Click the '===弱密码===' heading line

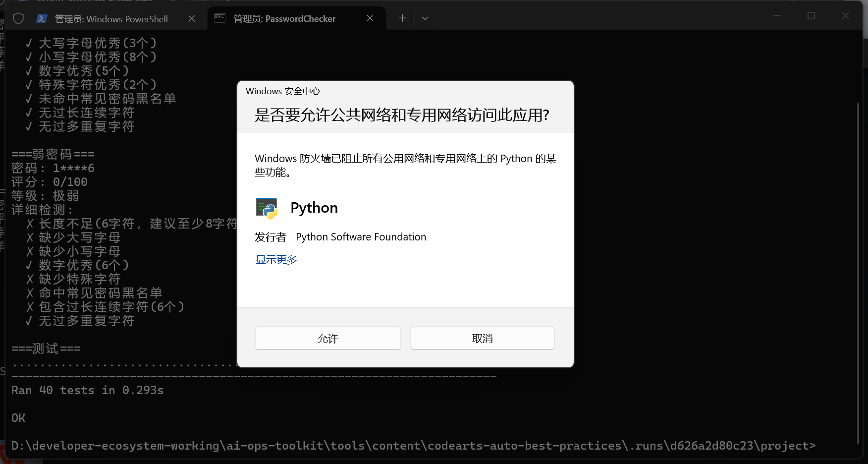(53, 154)
